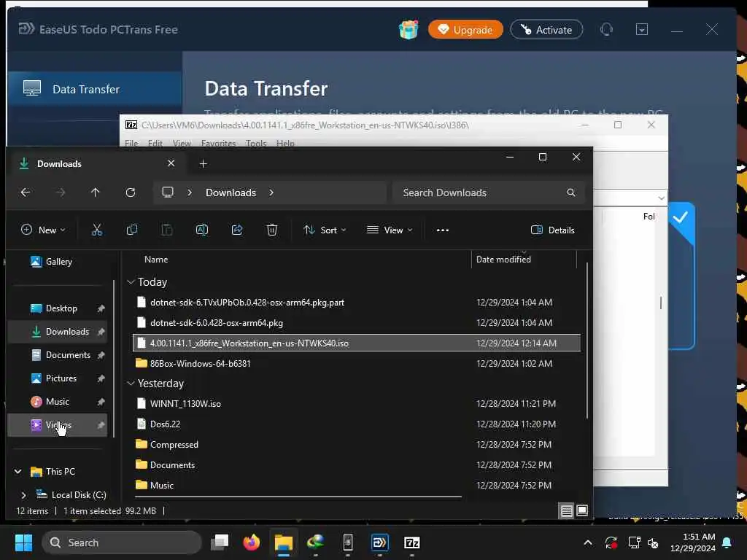747x560 pixels.
Task: Click the file list horizontal scrollbar
Action: (x=298, y=497)
